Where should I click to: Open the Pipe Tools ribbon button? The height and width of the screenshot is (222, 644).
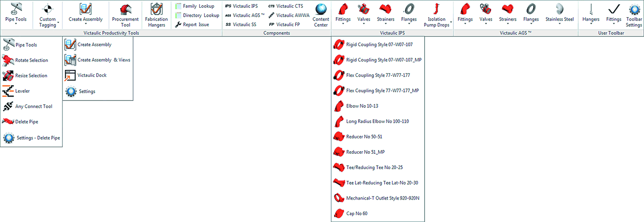(x=15, y=14)
